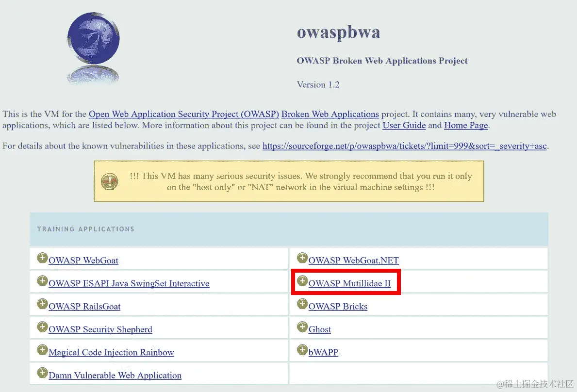Image resolution: width=577 pixels, height=392 pixels.
Task: Follow the Open Web Application Security Project link
Action: point(184,114)
